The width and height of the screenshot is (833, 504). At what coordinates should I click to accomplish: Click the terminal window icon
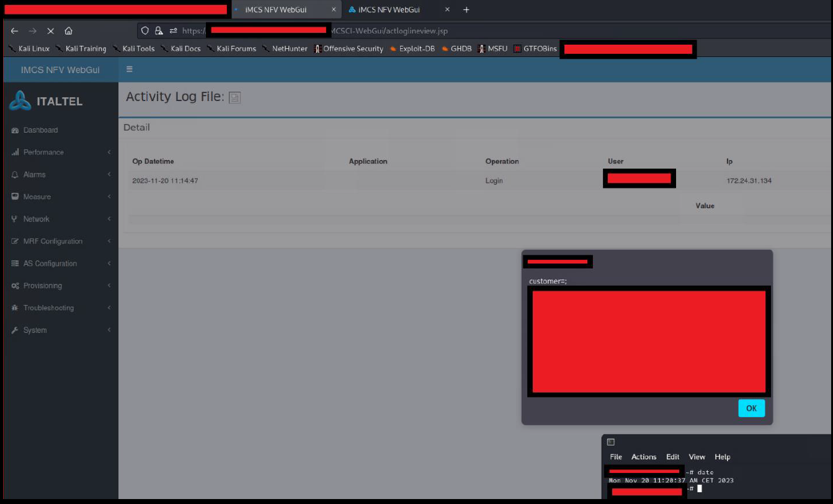611,442
